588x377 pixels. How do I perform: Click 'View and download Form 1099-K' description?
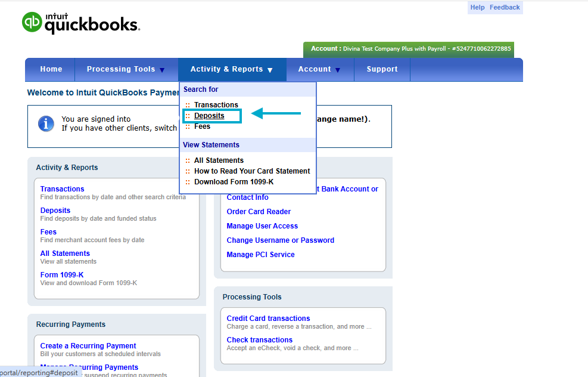[89, 283]
